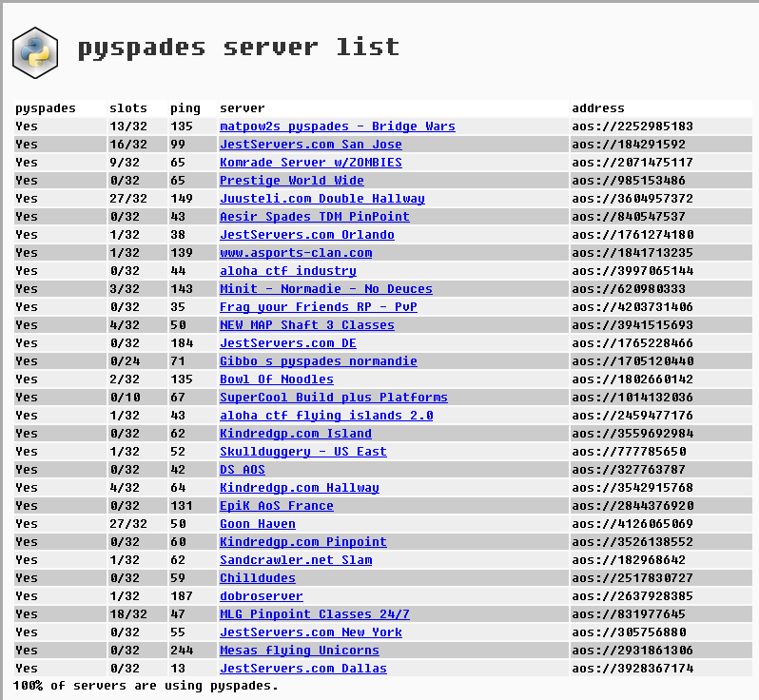The height and width of the screenshot is (700, 759).
Task: Click the Goon Haven server link
Action: pyautogui.click(x=257, y=524)
